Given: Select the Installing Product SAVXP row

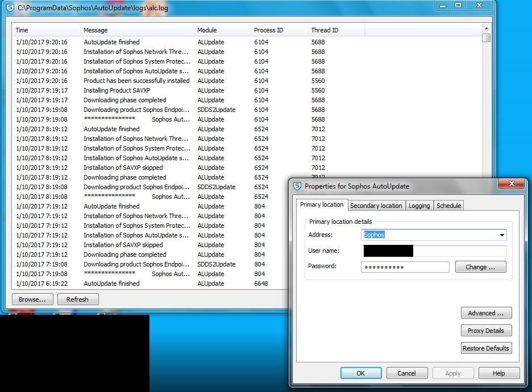Looking at the screenshot, I should [247, 90].
